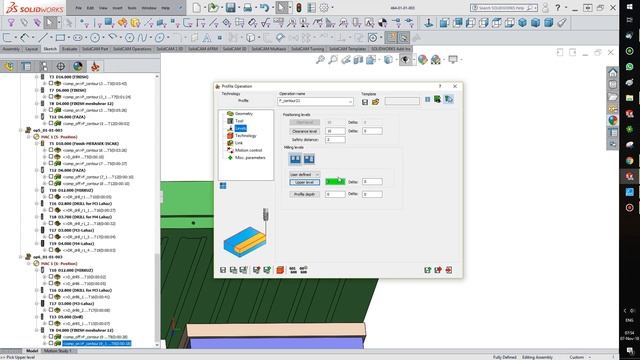Viewport: 640px width, 360px height.
Task: Click the Upper level button
Action: point(304,182)
